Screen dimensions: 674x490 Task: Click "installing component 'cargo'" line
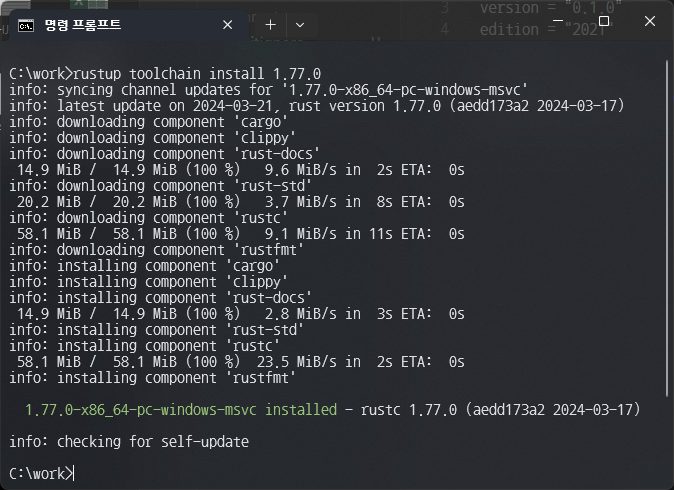144,266
